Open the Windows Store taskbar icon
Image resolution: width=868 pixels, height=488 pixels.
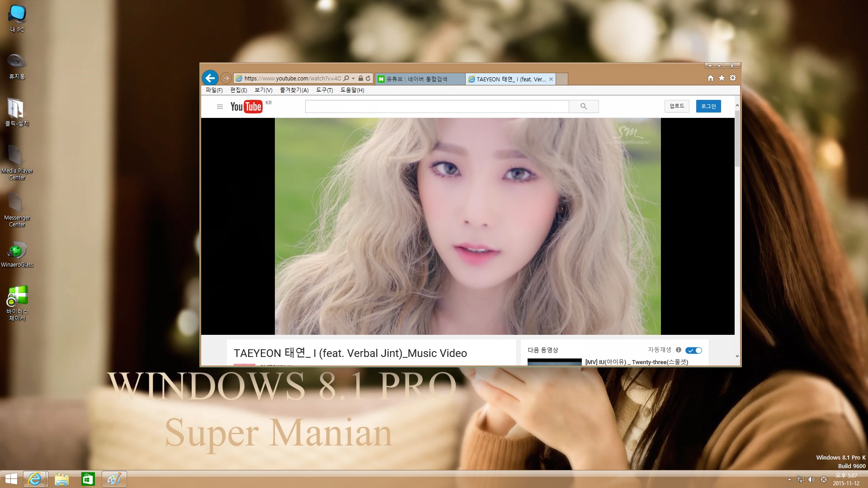pos(88,479)
